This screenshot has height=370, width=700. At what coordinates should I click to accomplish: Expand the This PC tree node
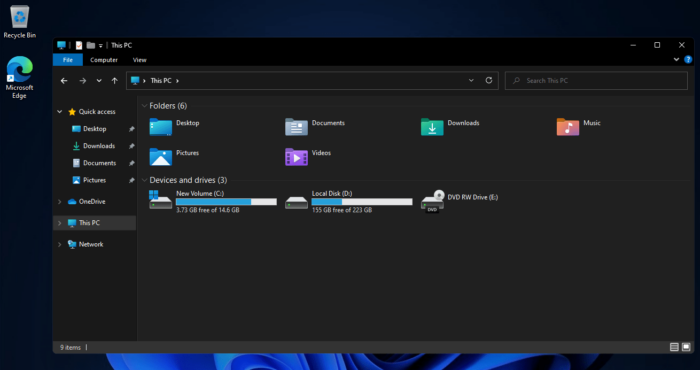click(60, 223)
